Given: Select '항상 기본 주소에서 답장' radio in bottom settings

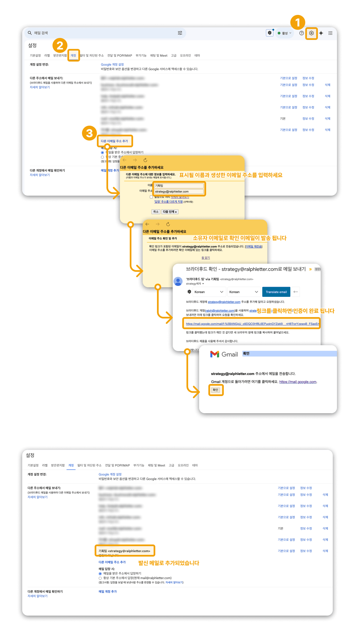Looking at the screenshot, I should [x=100, y=578].
